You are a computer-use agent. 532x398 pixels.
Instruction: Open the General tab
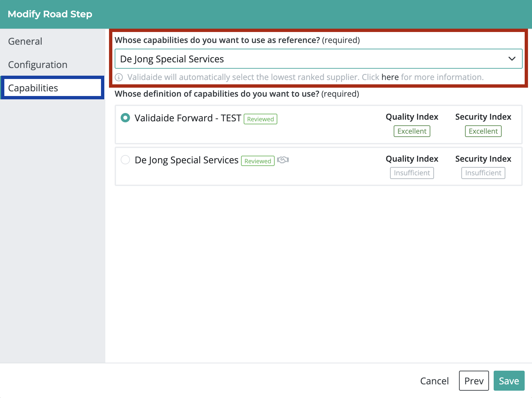click(x=25, y=41)
